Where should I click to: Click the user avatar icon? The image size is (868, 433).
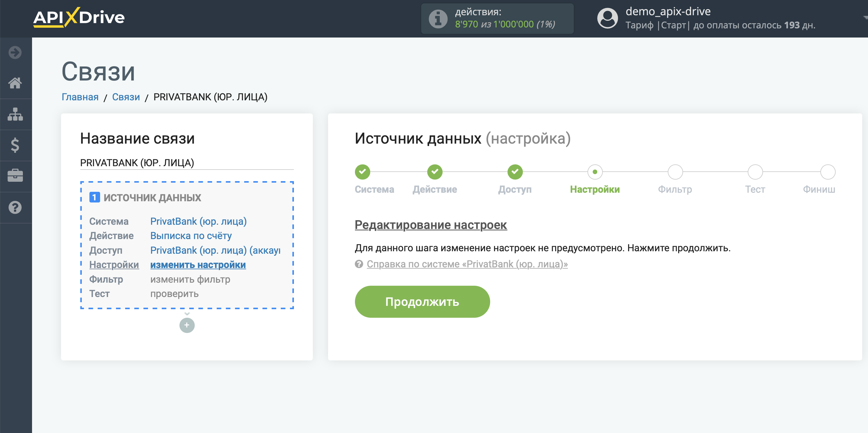608,19
